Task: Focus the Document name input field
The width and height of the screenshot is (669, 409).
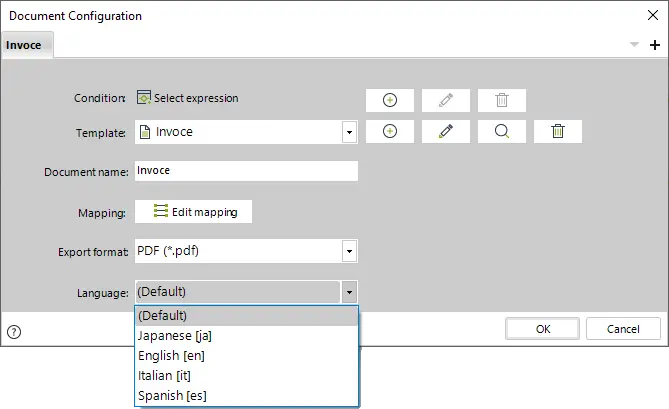Action: pyautogui.click(x=246, y=171)
